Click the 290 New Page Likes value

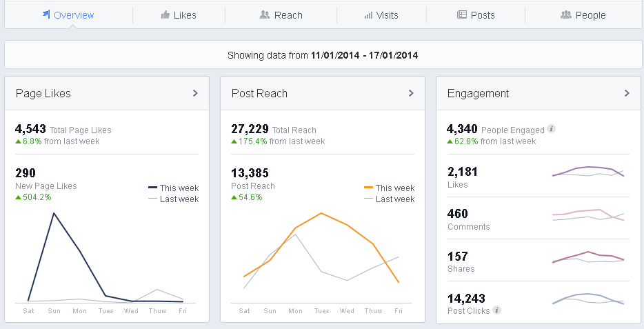(26, 173)
